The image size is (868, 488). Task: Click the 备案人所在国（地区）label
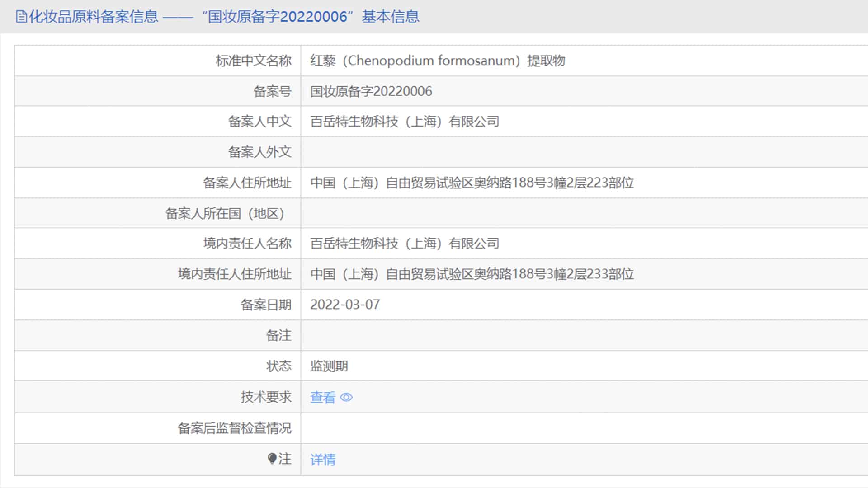click(x=224, y=213)
